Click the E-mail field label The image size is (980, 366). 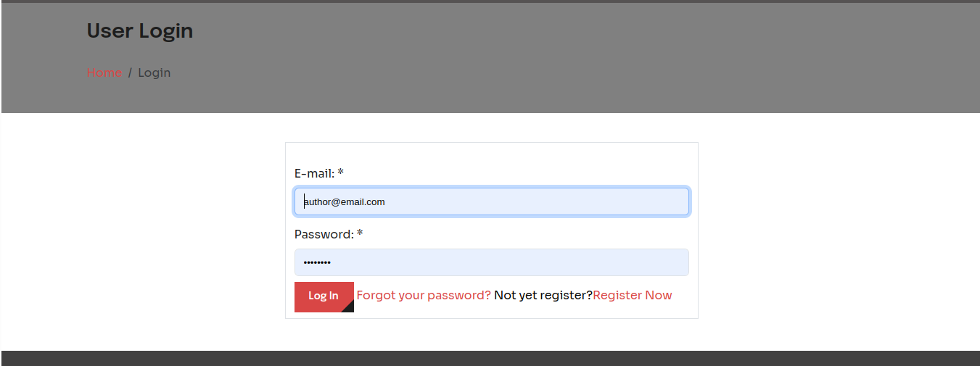[x=314, y=173]
